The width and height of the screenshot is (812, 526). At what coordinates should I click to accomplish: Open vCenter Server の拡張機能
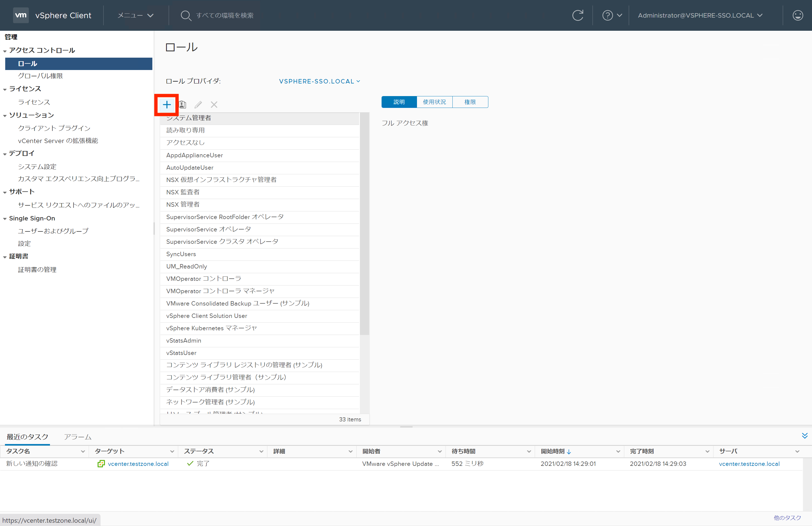[58, 141]
